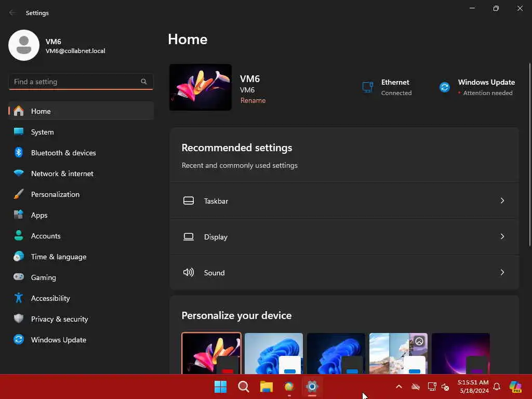Screen dimensions: 532x399
Task: Click the Personalization paintbrush icon
Action: pyautogui.click(x=19, y=194)
